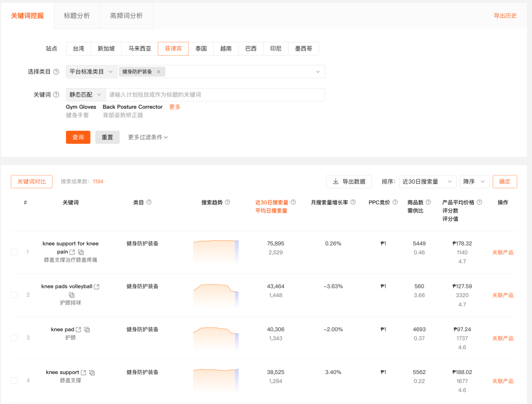This screenshot has width=532, height=404.
Task: Click the 重置 reset button
Action: click(x=107, y=137)
